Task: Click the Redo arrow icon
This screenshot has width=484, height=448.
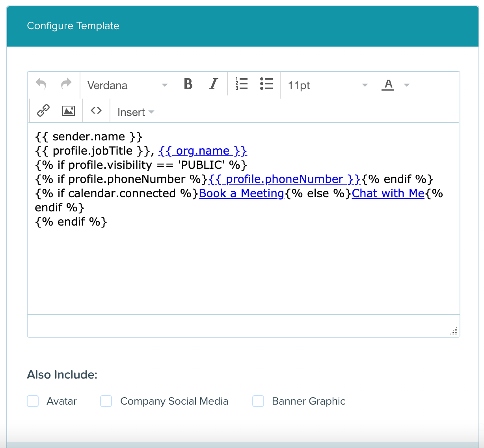Action: [66, 84]
